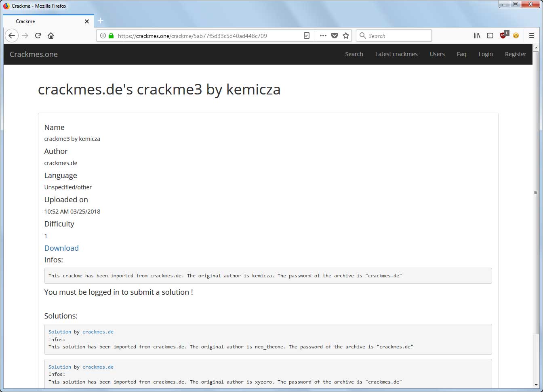Screen dimensions: 543x392
Task: Show sidebars using toolbar icon
Action: click(x=490, y=36)
